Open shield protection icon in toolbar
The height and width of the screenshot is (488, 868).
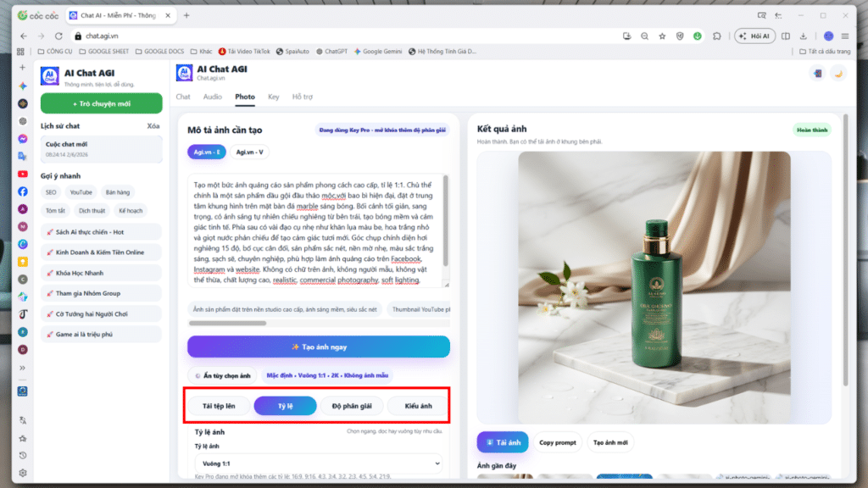pyautogui.click(x=680, y=36)
